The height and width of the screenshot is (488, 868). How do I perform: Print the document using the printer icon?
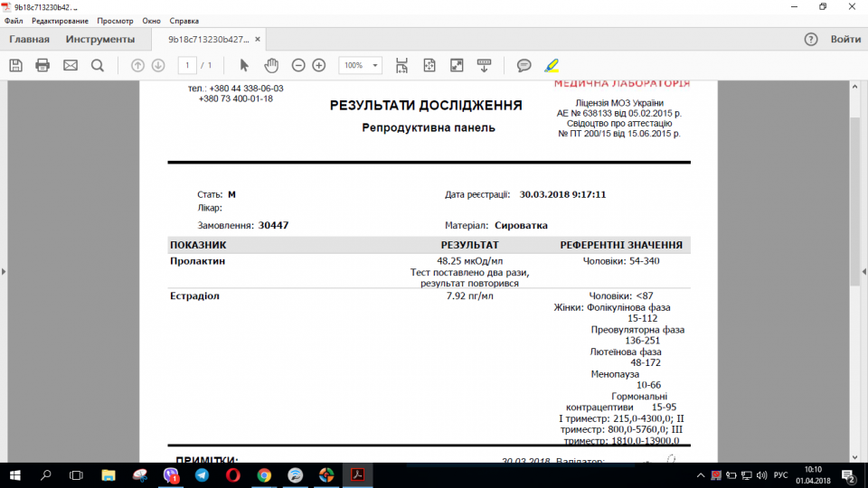coord(42,65)
